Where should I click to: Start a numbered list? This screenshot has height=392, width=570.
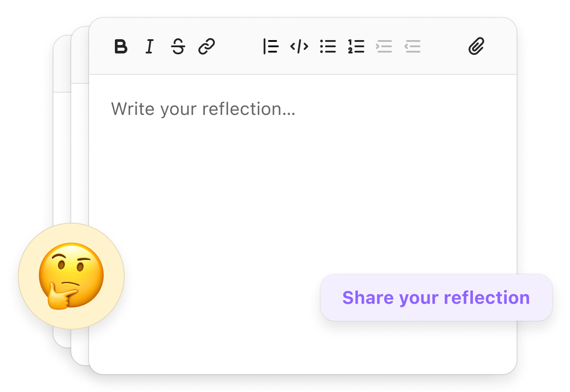pyautogui.click(x=356, y=46)
